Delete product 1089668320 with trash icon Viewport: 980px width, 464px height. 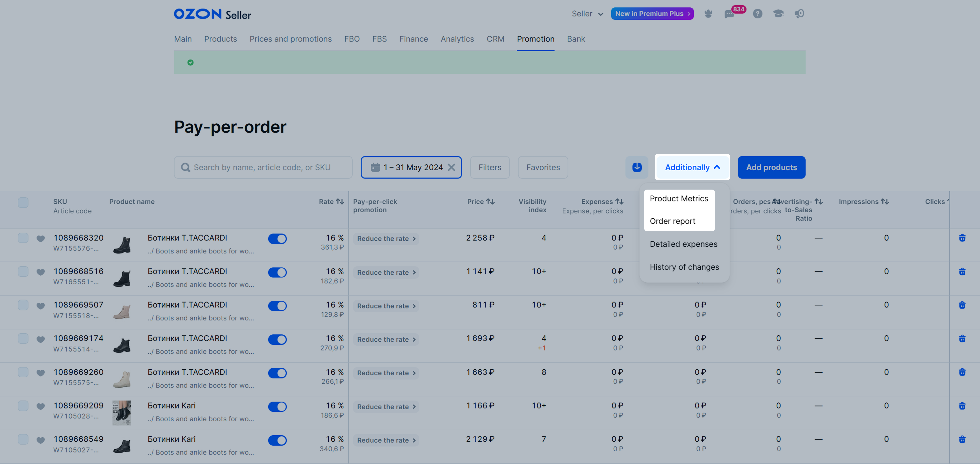point(962,238)
